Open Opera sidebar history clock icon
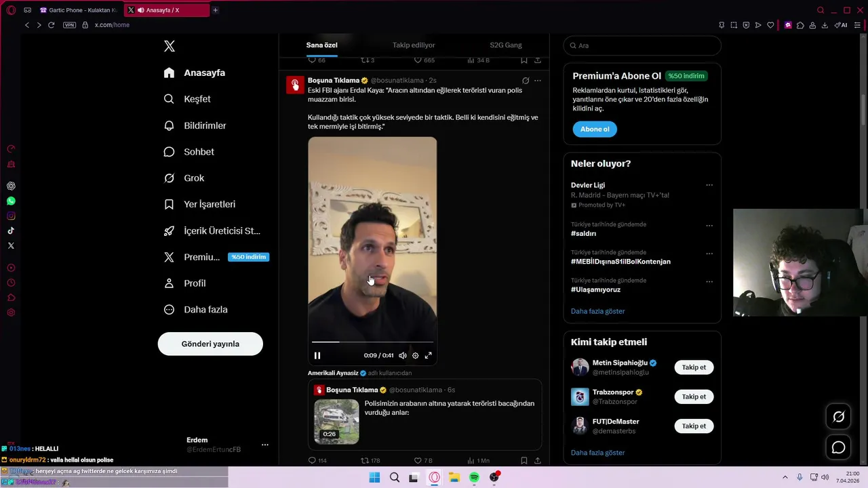 pos(11,283)
